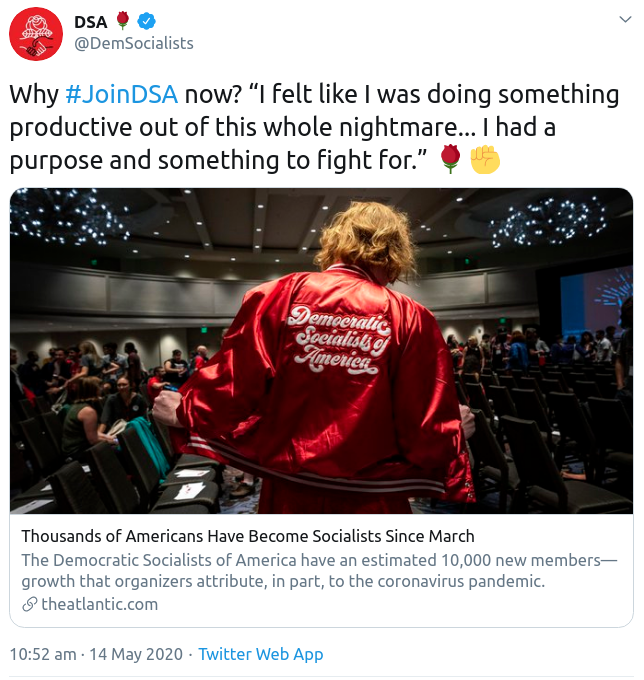The width and height of the screenshot is (644, 680).
Task: Open the @DemSocialists handle
Action: [x=134, y=43]
